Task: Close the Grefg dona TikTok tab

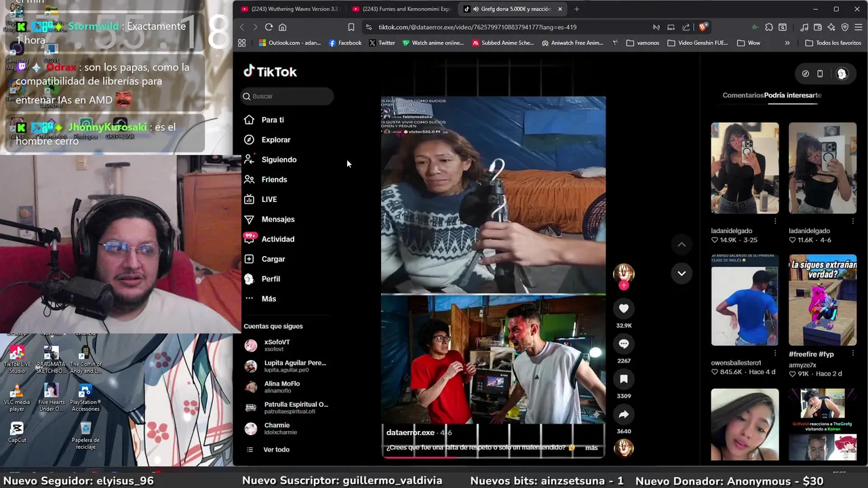Action: point(560,9)
